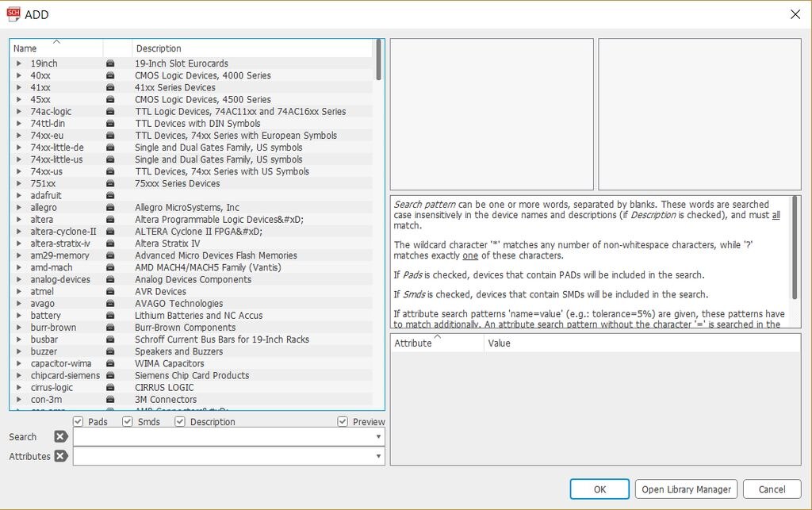812x510 pixels.
Task: Click the OK button
Action: [x=599, y=489]
